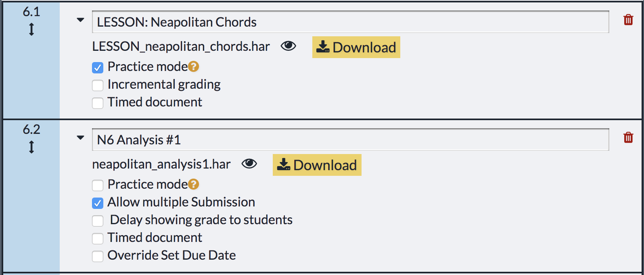Delete the N6 Analysis #1 item

[628, 137]
